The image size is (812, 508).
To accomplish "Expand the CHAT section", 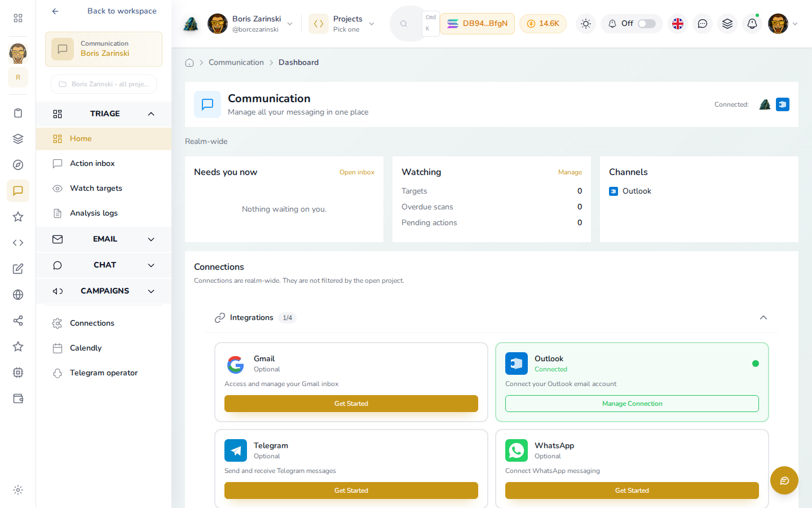I will coord(104,265).
